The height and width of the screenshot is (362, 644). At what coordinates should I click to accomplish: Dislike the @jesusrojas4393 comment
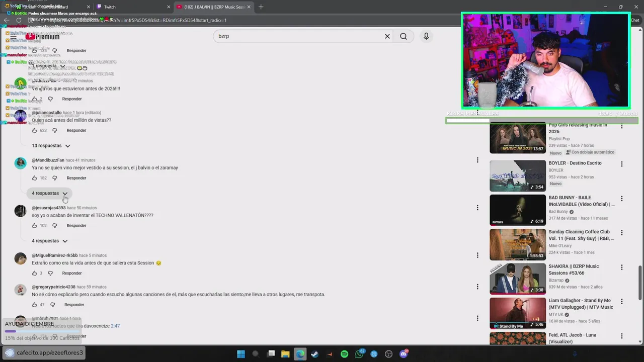point(55,226)
